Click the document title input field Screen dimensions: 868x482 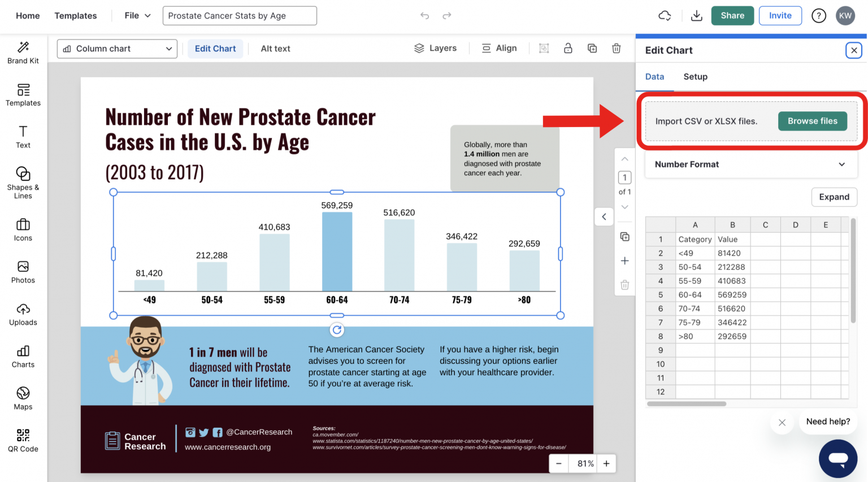tap(240, 16)
